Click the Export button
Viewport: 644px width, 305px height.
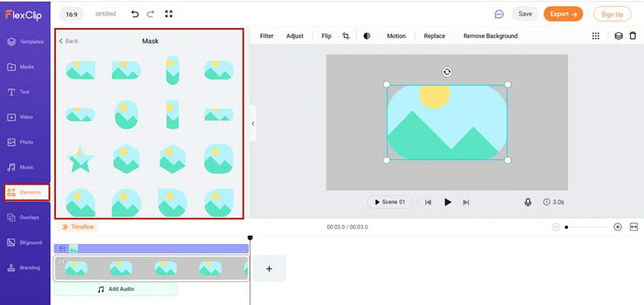(x=563, y=14)
